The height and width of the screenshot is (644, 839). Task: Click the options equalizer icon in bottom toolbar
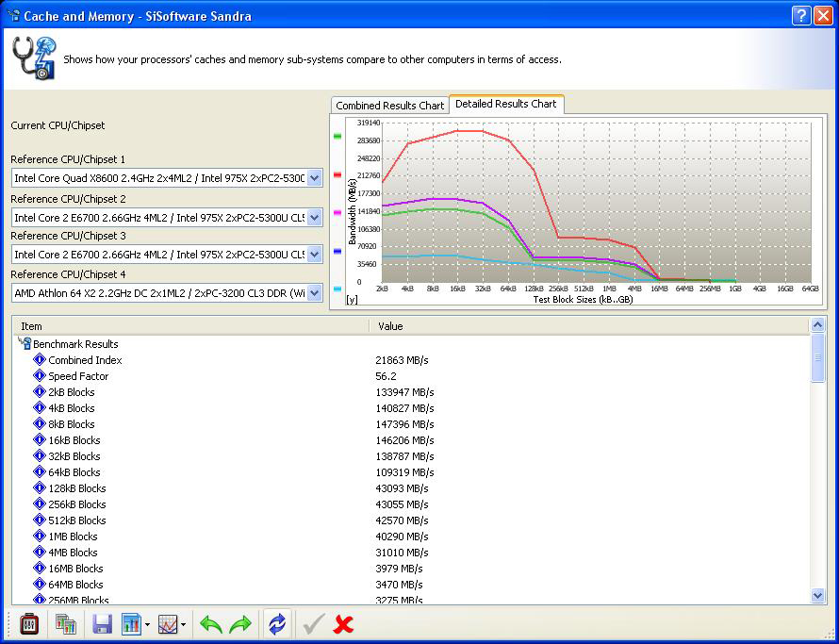pyautogui.click(x=29, y=624)
